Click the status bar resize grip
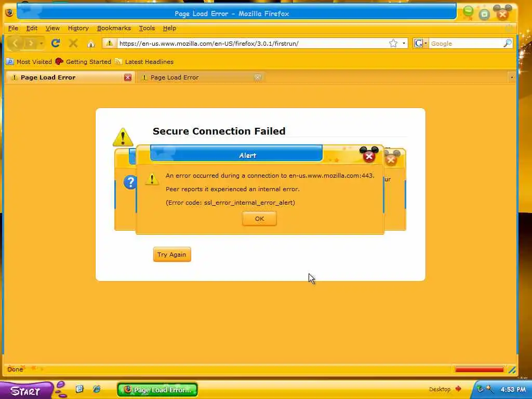 512,369
